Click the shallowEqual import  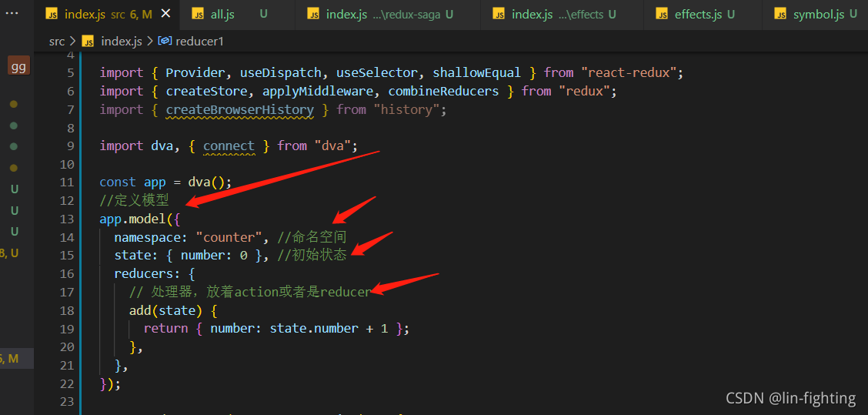click(x=476, y=72)
